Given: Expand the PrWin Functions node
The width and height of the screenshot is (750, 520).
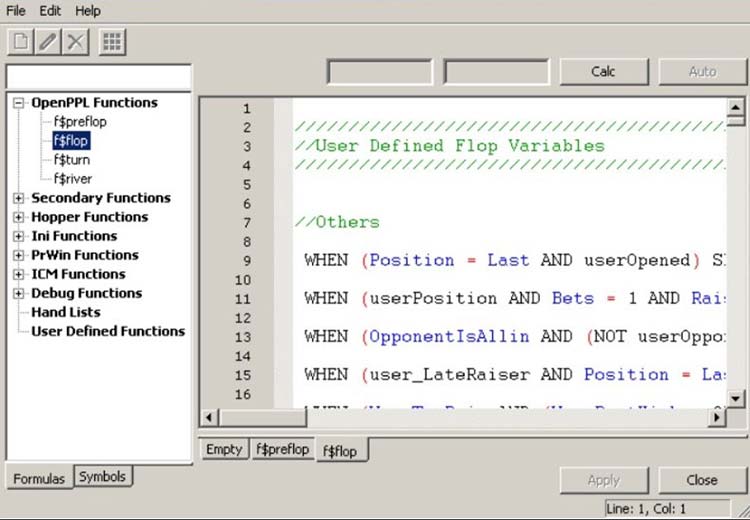Looking at the screenshot, I should 18,255.
